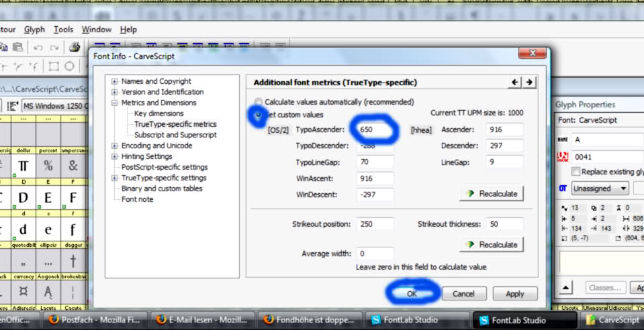Expand Encoding and Unicode node
This screenshot has height=330, width=644.
click(115, 146)
